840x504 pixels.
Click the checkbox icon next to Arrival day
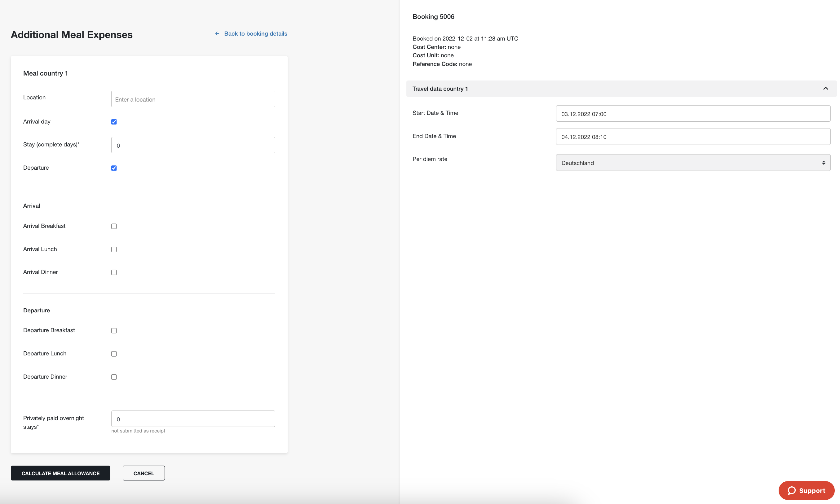[114, 122]
